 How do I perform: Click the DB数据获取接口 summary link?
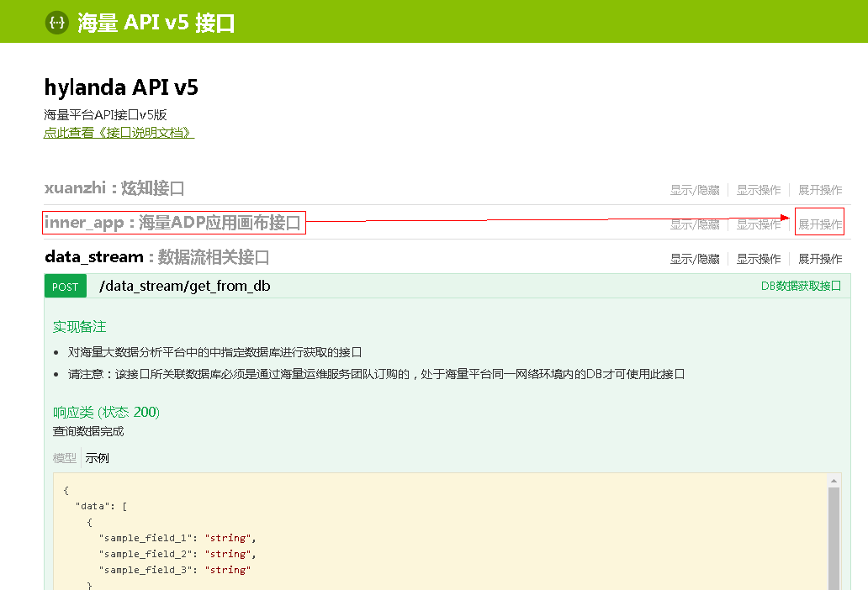[x=801, y=286]
